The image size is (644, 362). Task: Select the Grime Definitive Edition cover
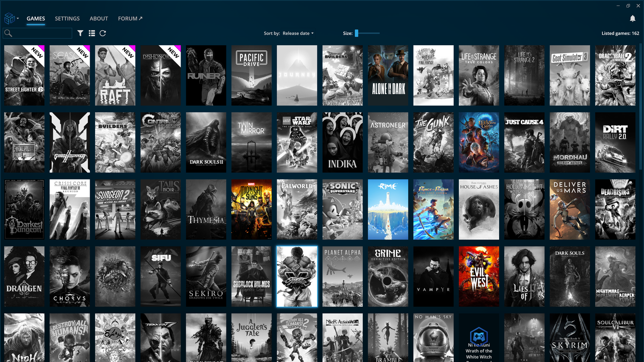(x=388, y=277)
